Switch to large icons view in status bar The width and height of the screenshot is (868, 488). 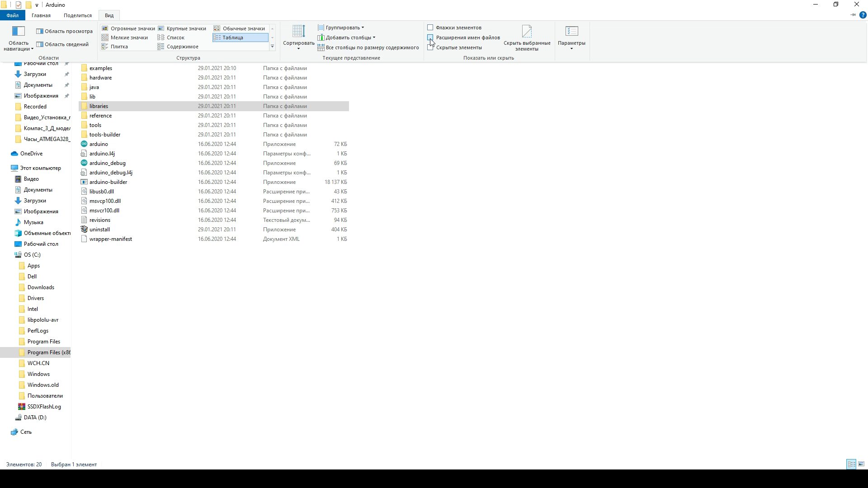point(861,464)
